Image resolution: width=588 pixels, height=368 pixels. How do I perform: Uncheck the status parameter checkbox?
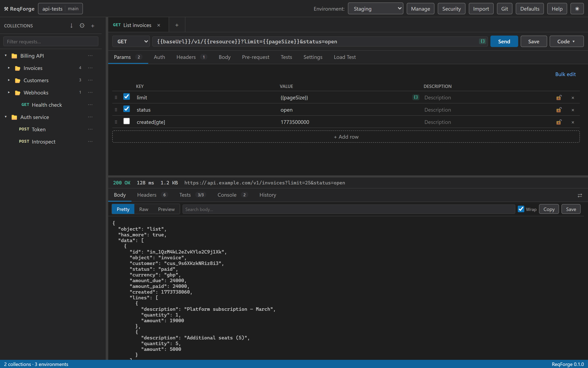(127, 109)
